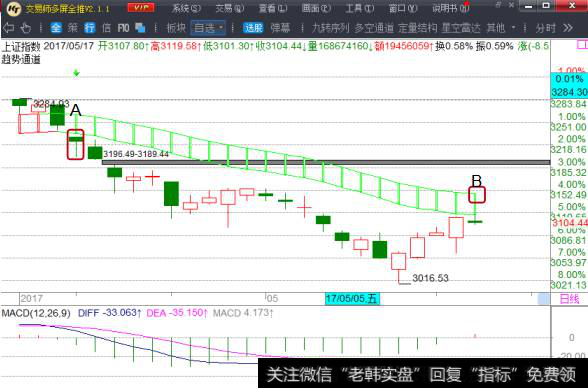The height and width of the screenshot is (388, 588).
Task: Toggle the 选股 stock picker button
Action: click(254, 28)
